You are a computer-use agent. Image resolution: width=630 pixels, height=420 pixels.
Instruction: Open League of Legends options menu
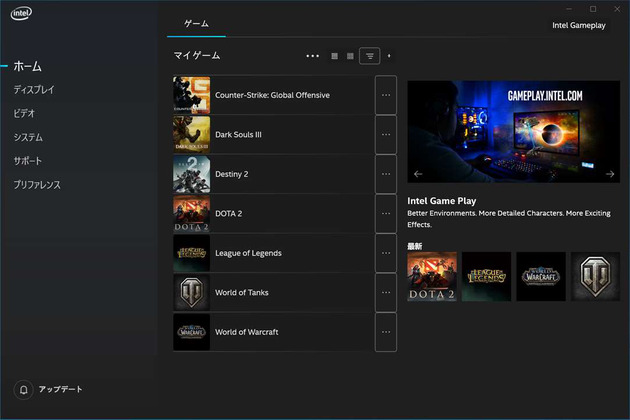[x=386, y=253]
